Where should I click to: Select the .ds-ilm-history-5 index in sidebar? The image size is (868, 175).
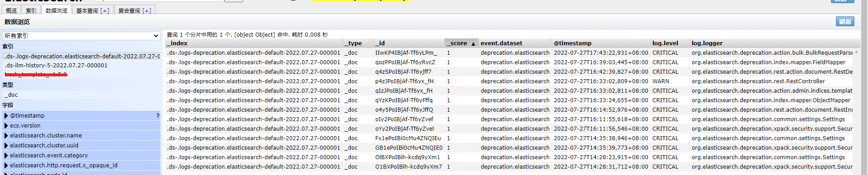pyautogui.click(x=81, y=66)
